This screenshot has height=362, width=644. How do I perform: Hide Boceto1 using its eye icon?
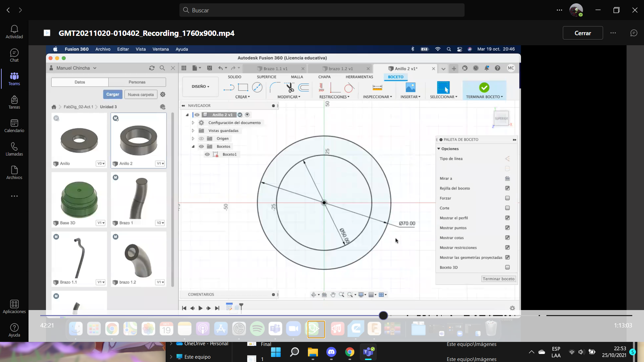point(207,155)
